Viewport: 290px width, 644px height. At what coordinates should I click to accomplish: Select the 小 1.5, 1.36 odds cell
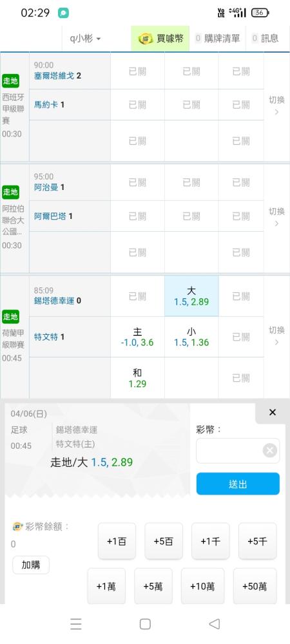191,337
